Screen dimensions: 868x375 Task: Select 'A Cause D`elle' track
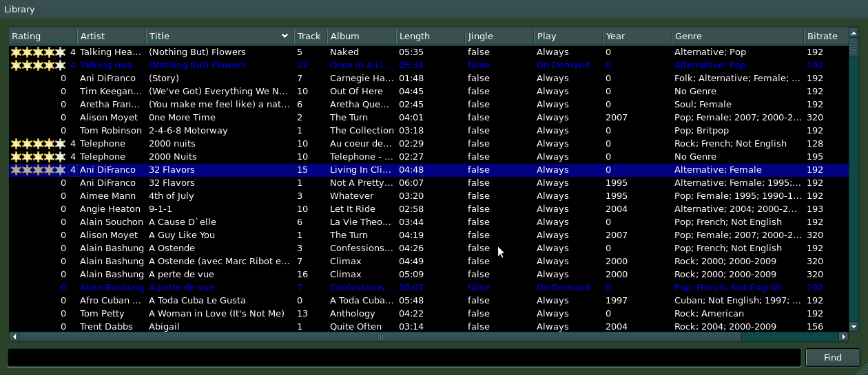(x=183, y=222)
